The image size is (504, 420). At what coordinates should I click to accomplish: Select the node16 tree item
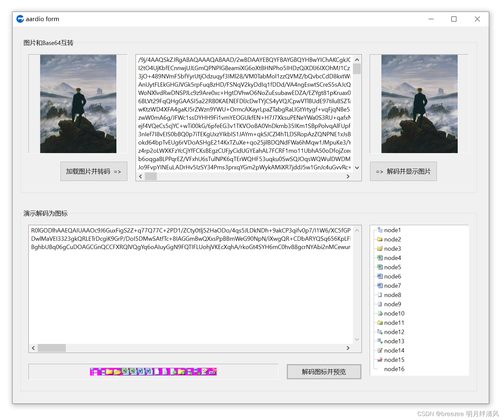(x=394, y=369)
